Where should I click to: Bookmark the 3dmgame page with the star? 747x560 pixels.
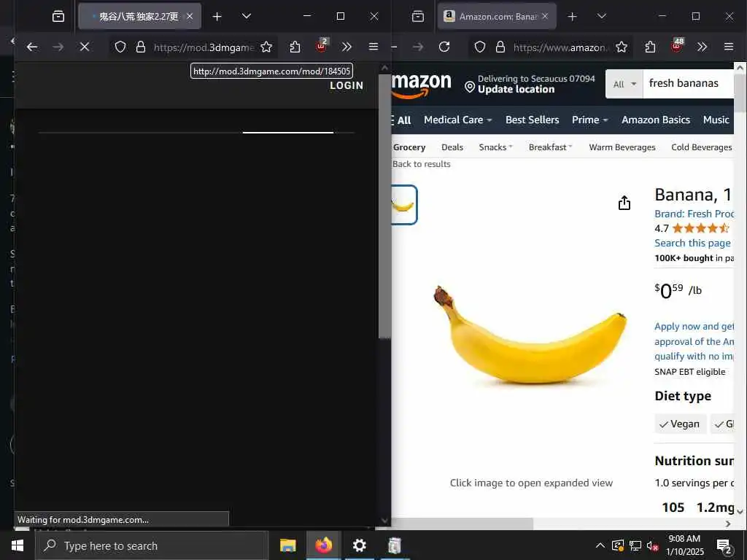[x=266, y=47]
